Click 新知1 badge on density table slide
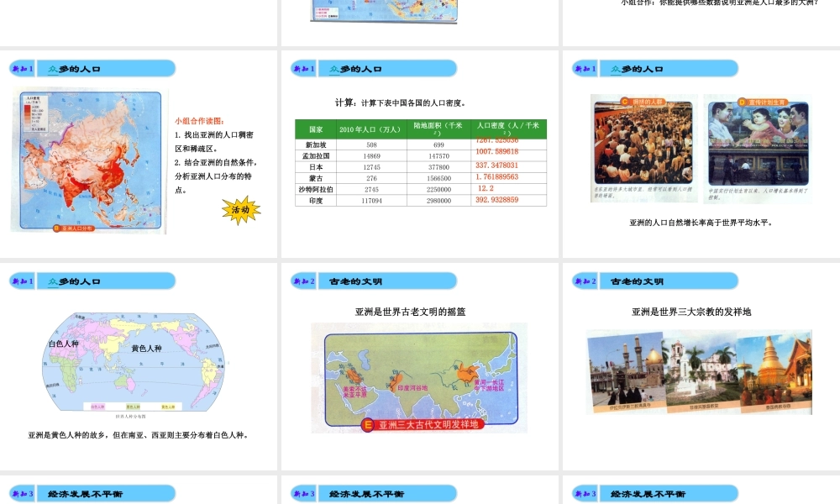The height and width of the screenshot is (504, 840). 304,69
